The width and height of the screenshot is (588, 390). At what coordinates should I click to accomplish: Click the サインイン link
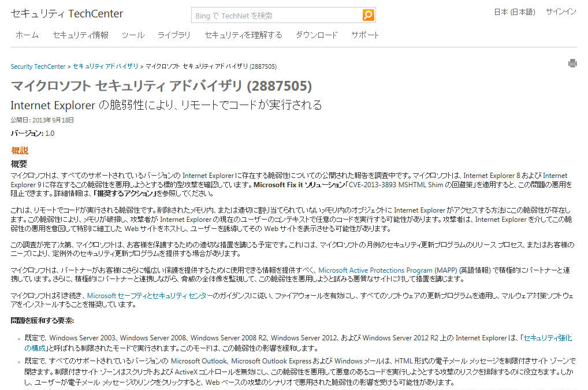pyautogui.click(x=561, y=12)
